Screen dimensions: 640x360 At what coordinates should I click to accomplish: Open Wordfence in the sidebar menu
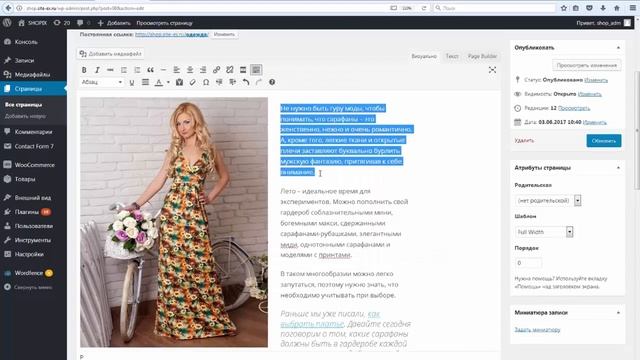click(x=33, y=273)
